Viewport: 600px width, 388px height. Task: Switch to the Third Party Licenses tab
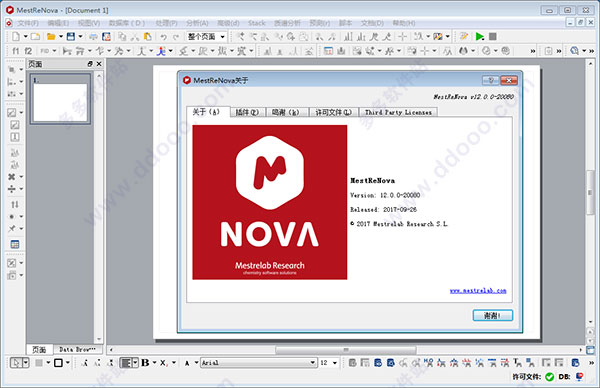tap(398, 112)
